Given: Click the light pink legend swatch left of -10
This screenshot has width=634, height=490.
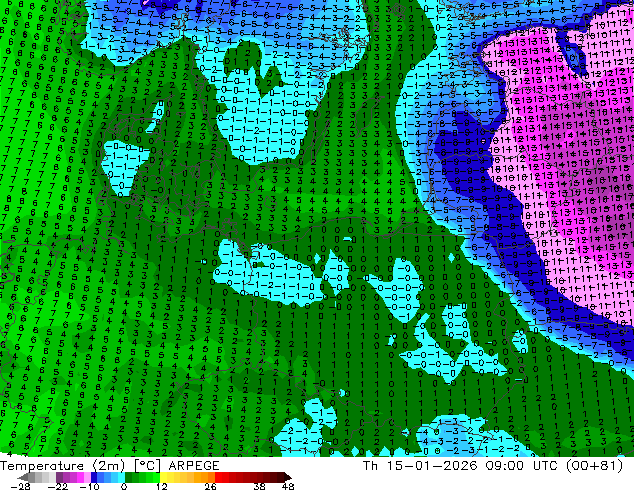Looking at the screenshot, I should 87,477.
